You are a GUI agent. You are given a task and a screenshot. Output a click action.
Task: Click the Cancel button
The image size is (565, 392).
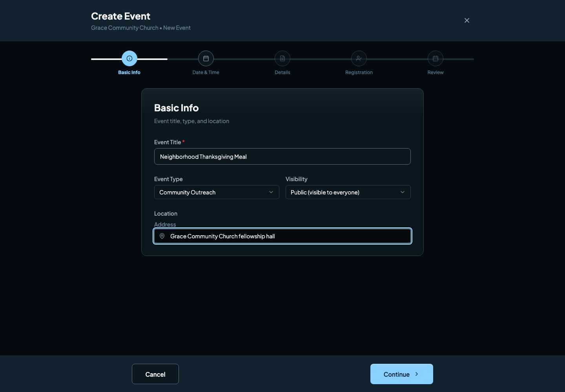pos(155,374)
